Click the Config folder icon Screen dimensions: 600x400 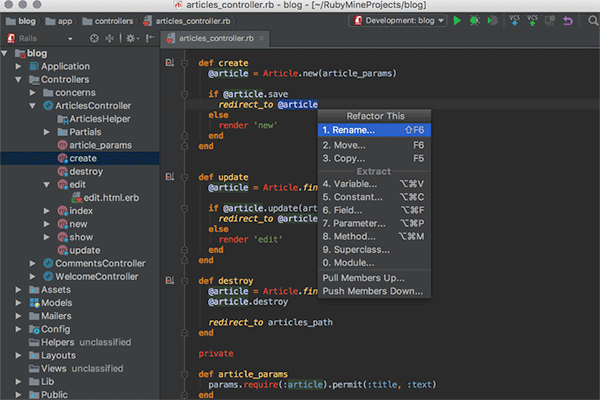coord(34,329)
